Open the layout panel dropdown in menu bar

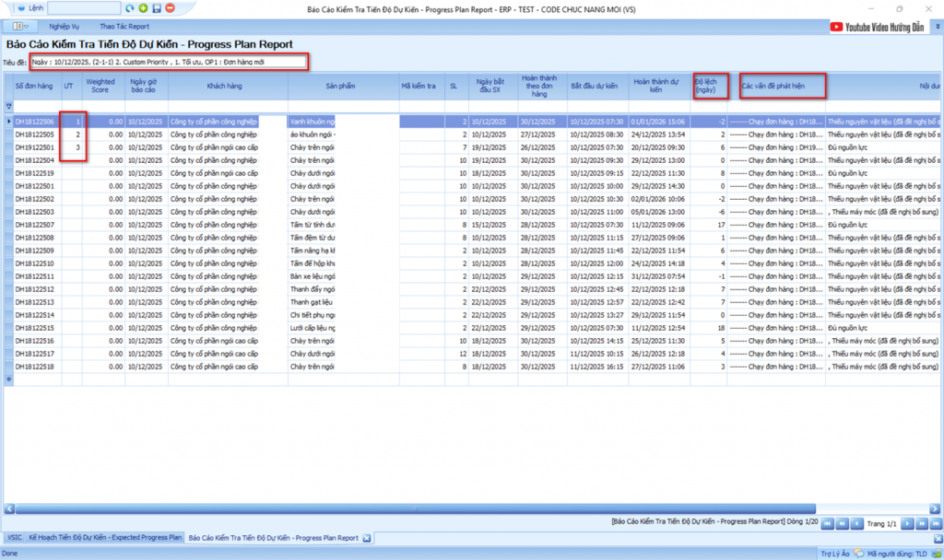23,27
